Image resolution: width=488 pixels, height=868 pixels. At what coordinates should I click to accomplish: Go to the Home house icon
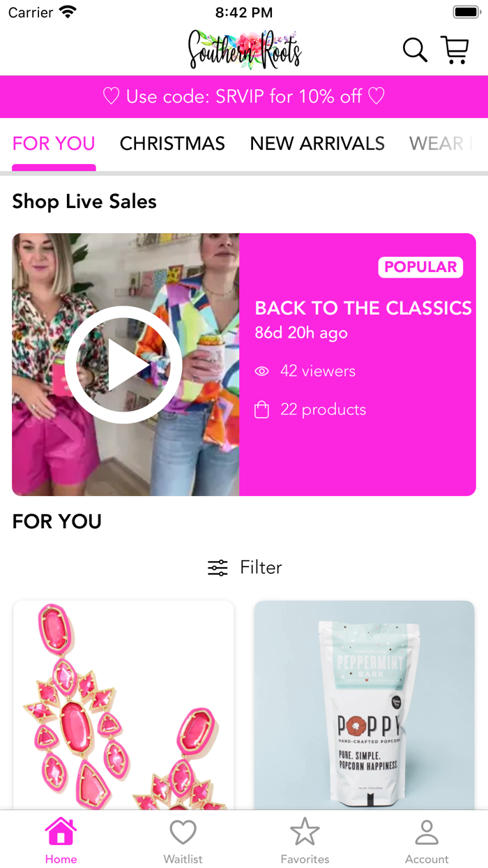point(61,831)
